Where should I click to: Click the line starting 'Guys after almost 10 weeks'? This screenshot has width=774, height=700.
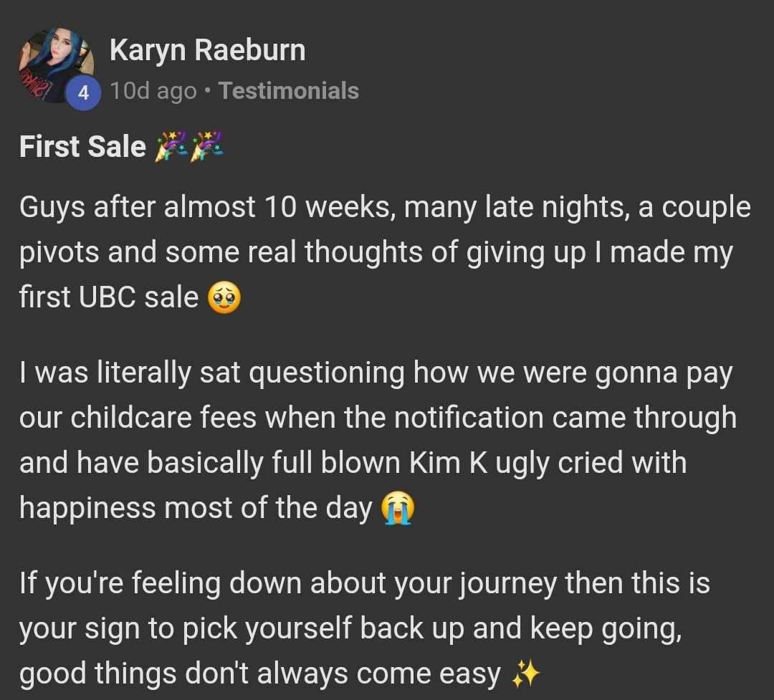[x=385, y=207]
